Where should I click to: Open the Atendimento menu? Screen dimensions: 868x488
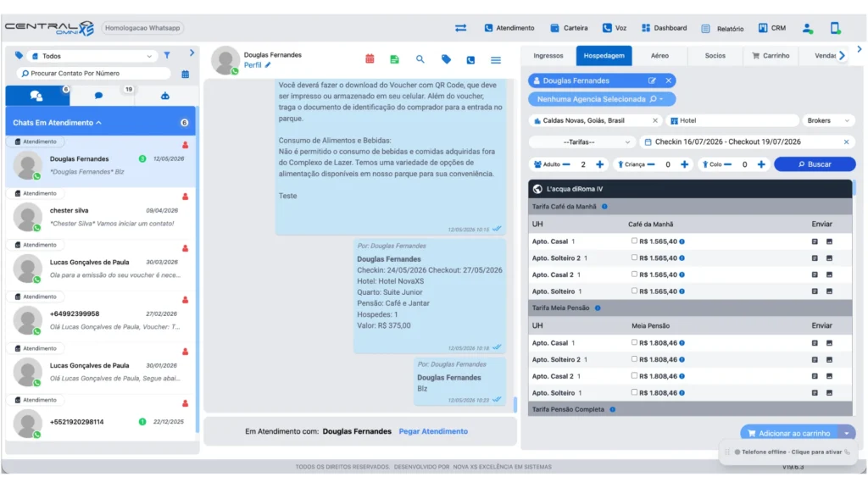click(x=509, y=28)
